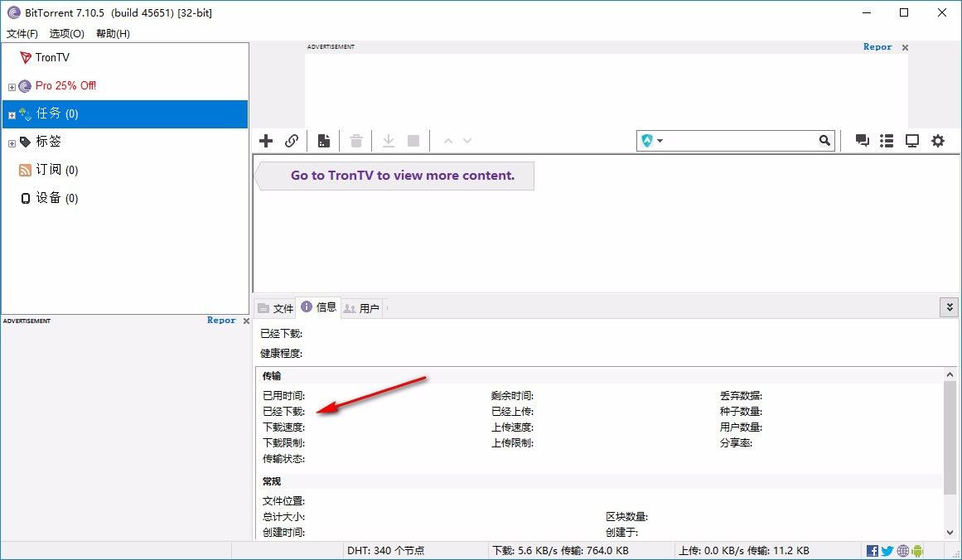Click the Facebook status bar icon
This screenshot has height=560, width=962.
(872, 551)
